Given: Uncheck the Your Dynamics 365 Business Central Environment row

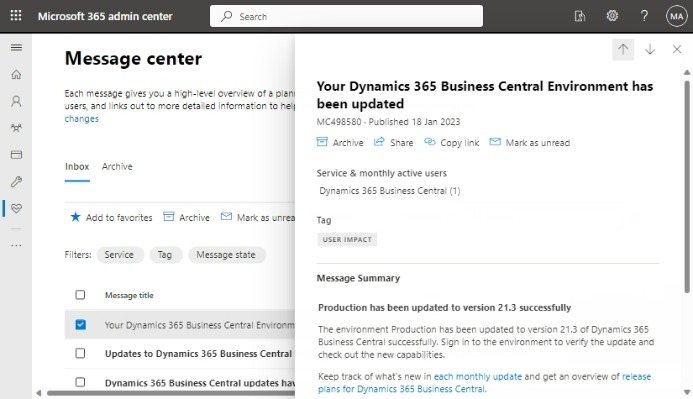Looking at the screenshot, I should (x=80, y=324).
